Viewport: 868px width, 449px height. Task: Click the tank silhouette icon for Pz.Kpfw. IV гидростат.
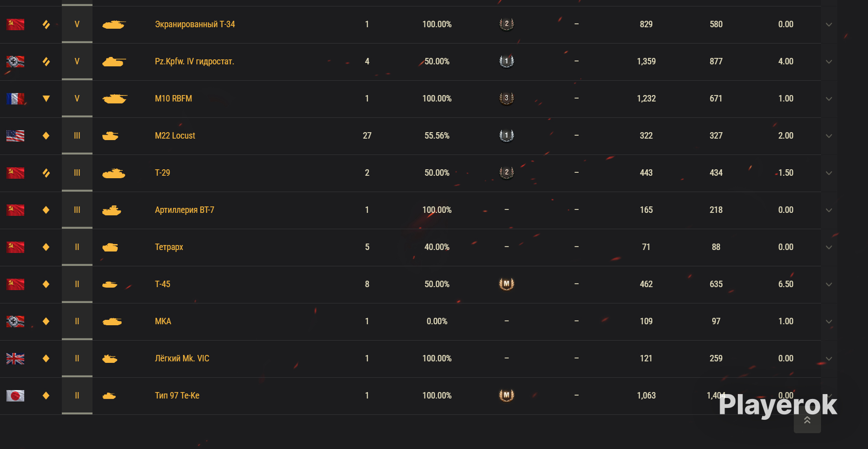click(x=114, y=61)
